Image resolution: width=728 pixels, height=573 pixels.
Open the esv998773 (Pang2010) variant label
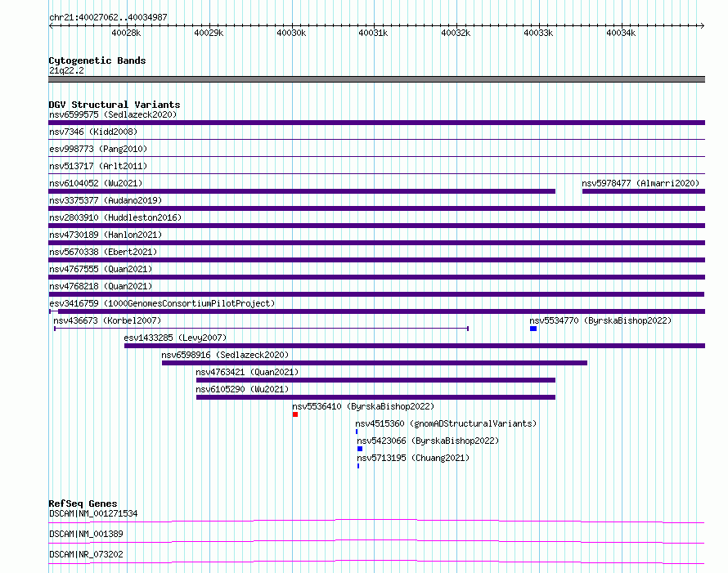point(98,149)
